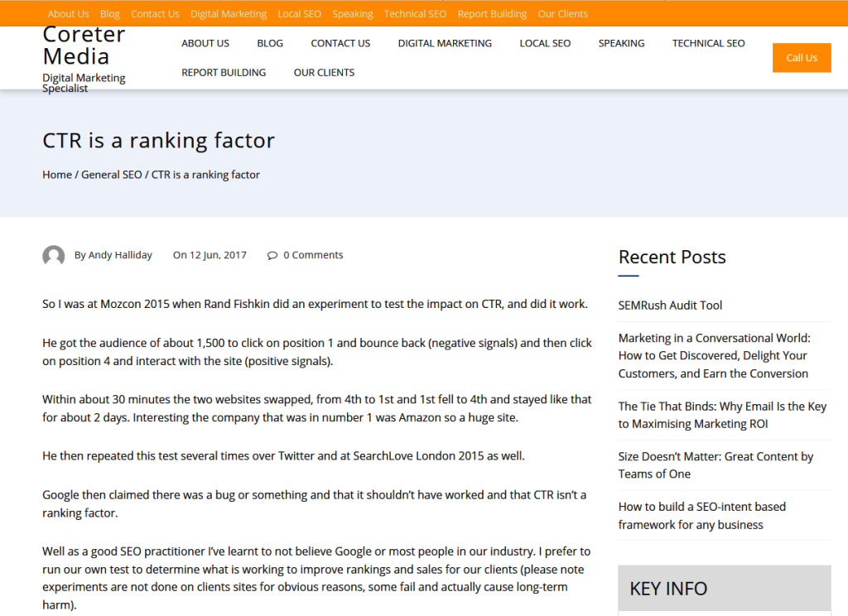Image resolution: width=848 pixels, height=616 pixels.
Task: Open the SEO-intent framework article
Action: (x=702, y=515)
